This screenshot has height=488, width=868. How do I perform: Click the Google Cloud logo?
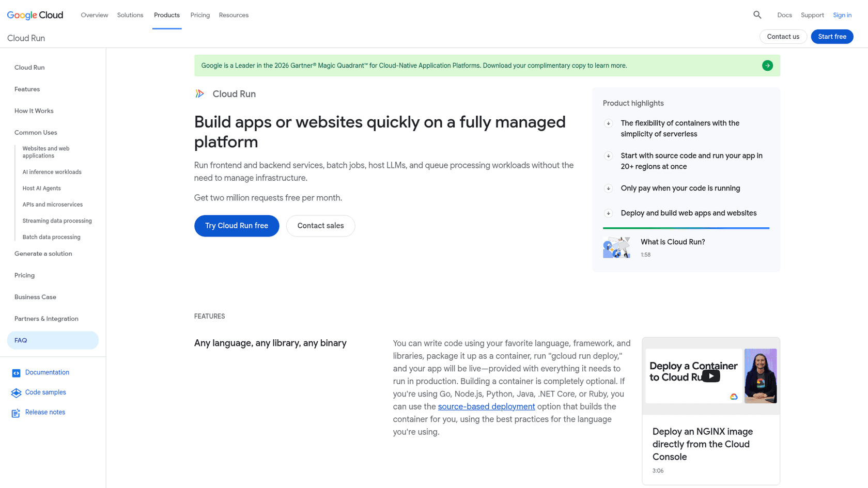tap(35, 15)
